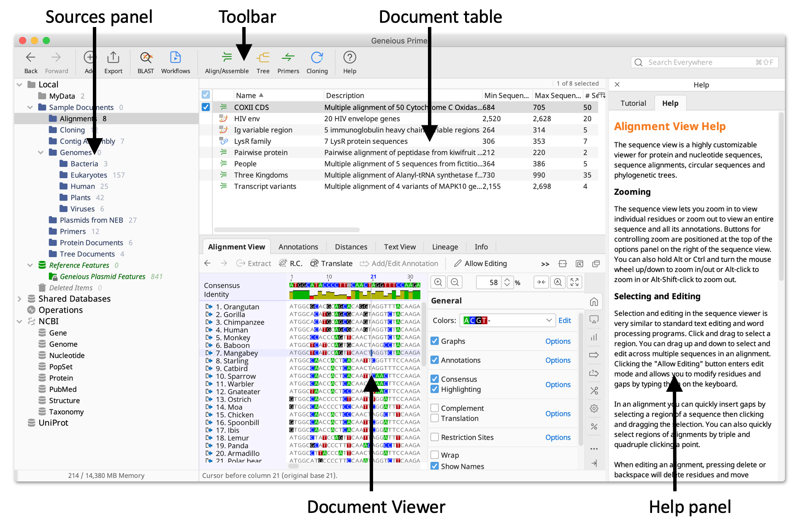
Task: Open Options for Restriction Sites
Action: click(x=558, y=437)
